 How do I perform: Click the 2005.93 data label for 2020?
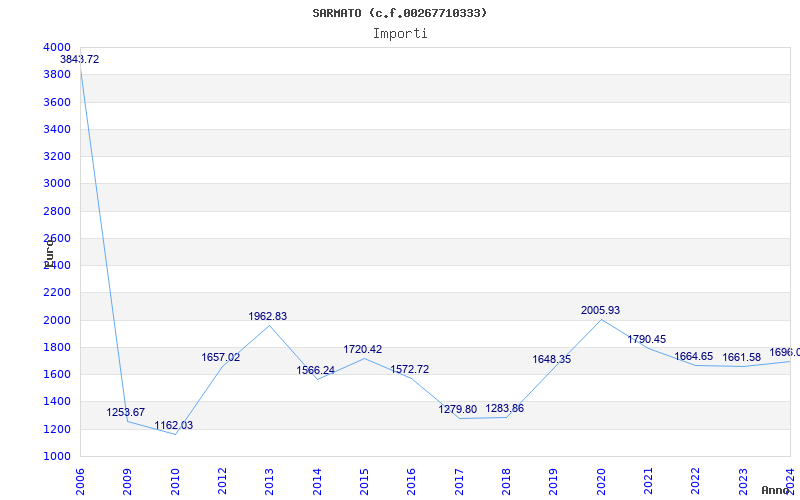pos(600,310)
